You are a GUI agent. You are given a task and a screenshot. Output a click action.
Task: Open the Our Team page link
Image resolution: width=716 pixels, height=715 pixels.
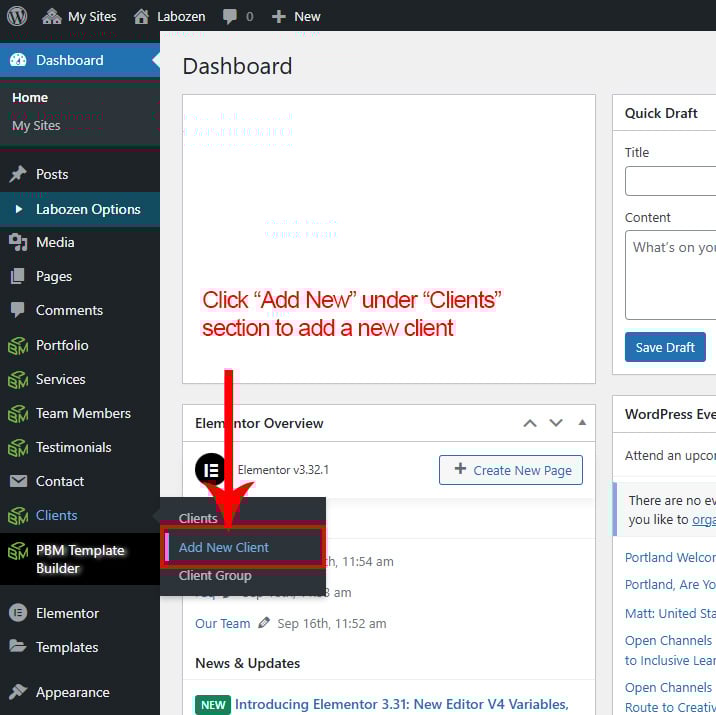pos(222,623)
